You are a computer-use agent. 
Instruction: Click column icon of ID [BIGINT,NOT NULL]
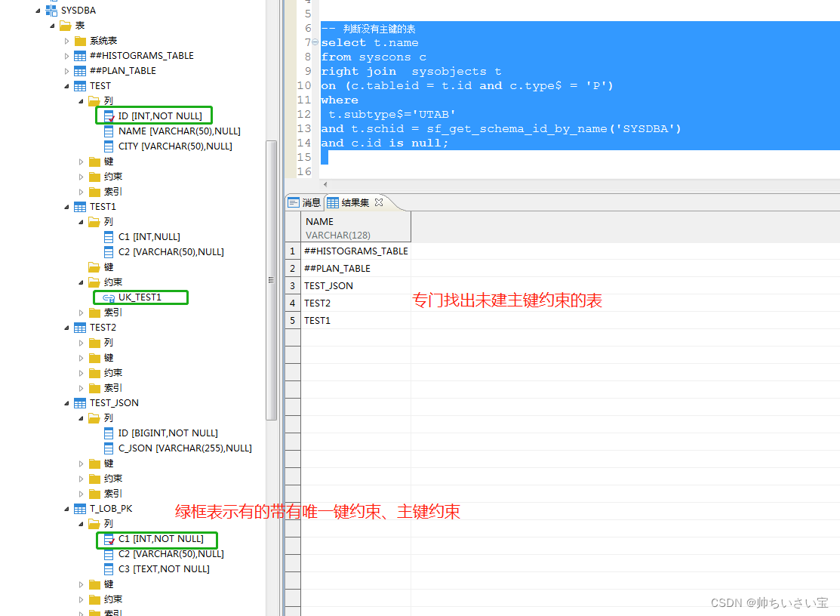click(x=109, y=433)
